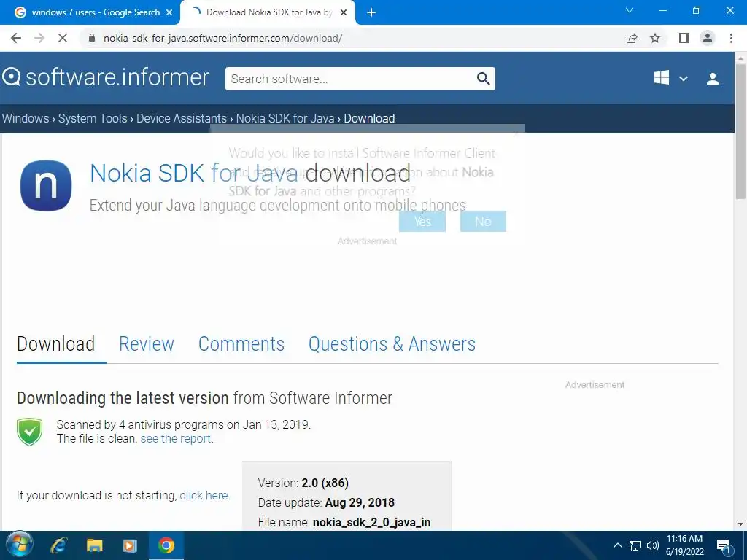Screen dimensions: 747x560
Task: Click the 'click here' download link
Action: (204, 495)
